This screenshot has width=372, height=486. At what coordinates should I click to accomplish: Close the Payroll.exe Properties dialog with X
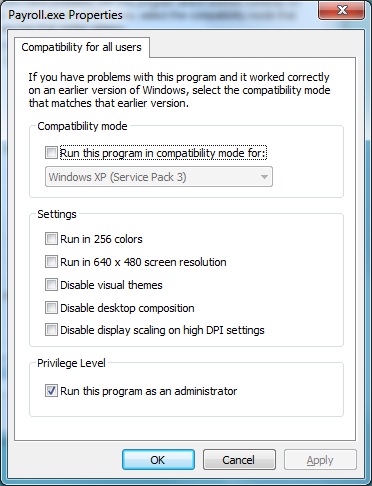point(342,10)
